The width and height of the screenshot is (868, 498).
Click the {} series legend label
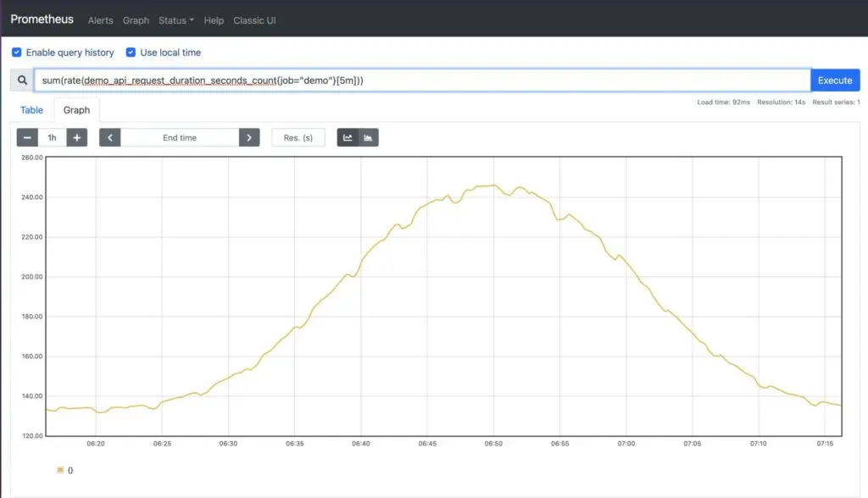[70, 470]
